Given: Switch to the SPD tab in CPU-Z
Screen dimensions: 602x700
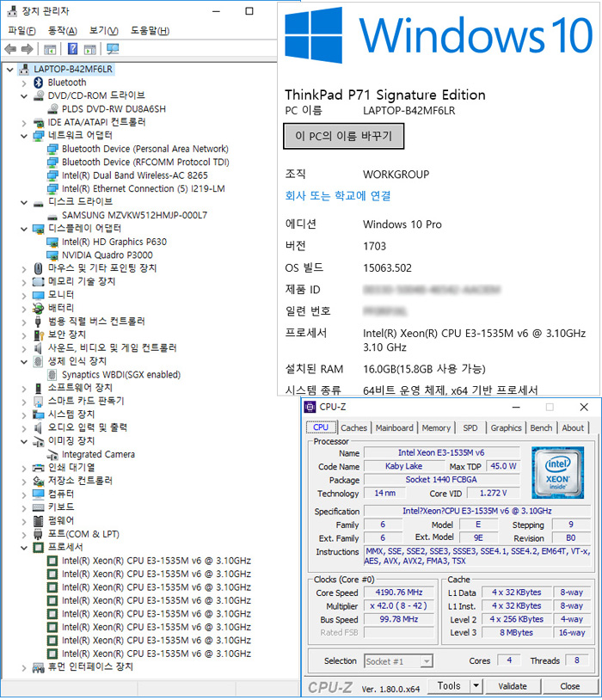Looking at the screenshot, I should [x=470, y=427].
